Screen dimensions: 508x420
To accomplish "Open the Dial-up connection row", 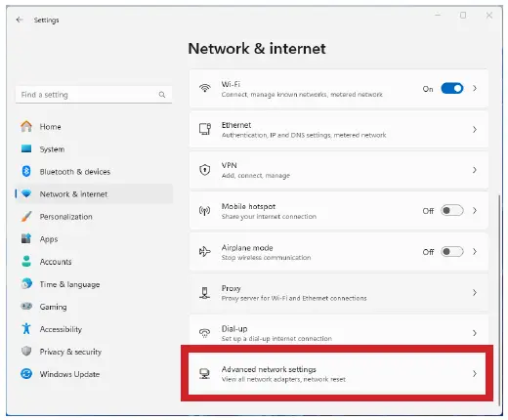I will click(339, 333).
